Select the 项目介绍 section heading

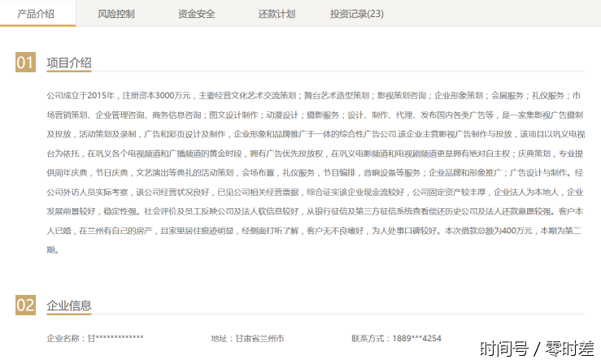(x=69, y=63)
